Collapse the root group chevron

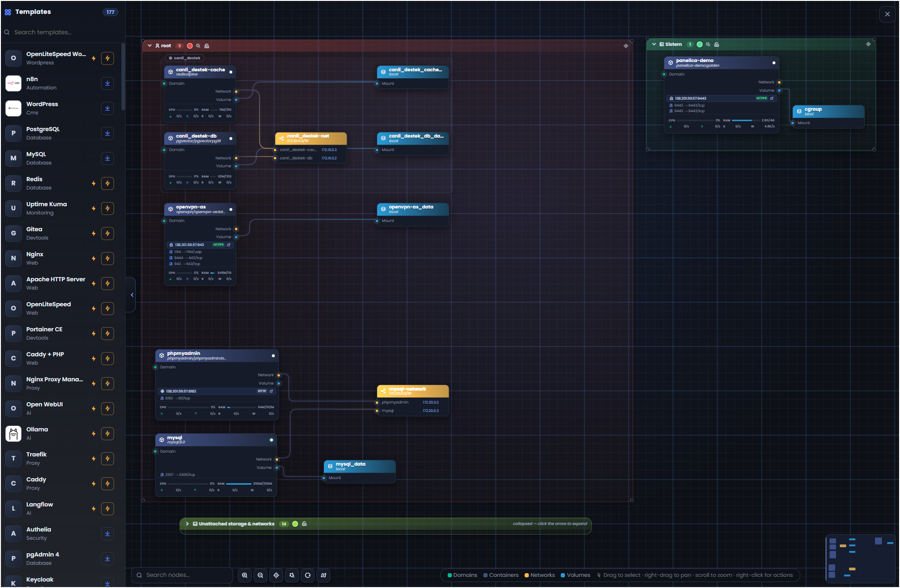coord(150,46)
